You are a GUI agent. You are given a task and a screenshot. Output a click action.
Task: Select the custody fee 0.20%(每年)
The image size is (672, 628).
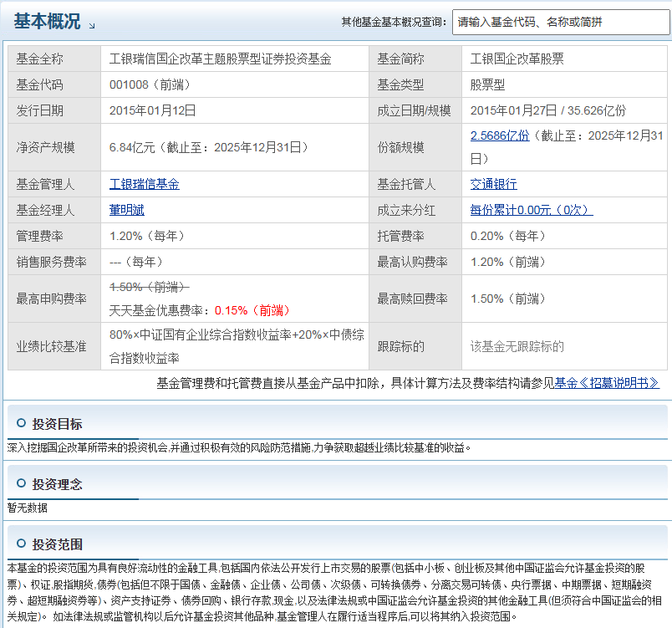point(508,236)
